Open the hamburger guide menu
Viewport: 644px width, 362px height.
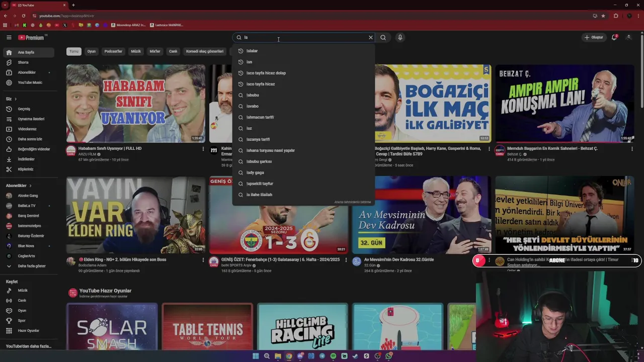[9, 37]
